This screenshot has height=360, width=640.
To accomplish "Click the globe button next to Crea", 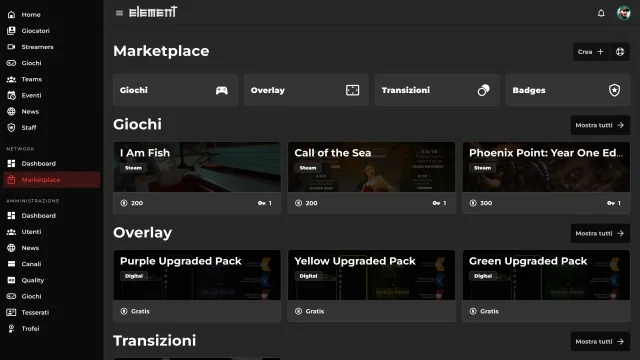I will 620,52.
